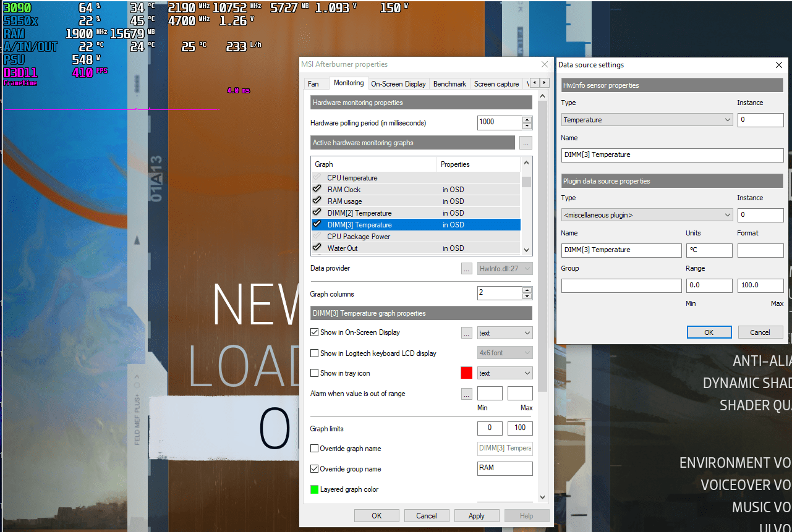The image size is (792, 532).
Task: Click the Units field showing °C
Action: (x=709, y=250)
